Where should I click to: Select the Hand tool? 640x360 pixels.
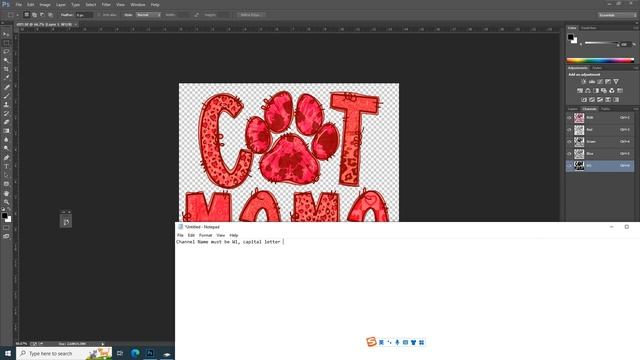tap(6, 193)
